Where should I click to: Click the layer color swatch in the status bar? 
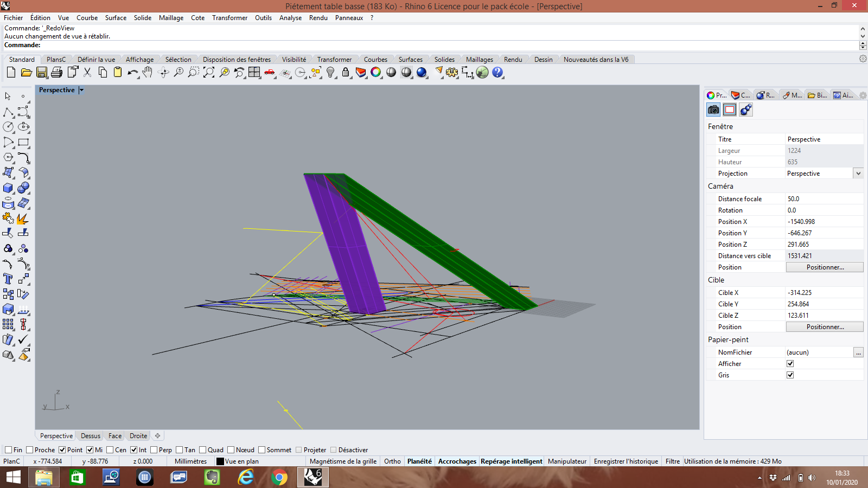[219, 461]
